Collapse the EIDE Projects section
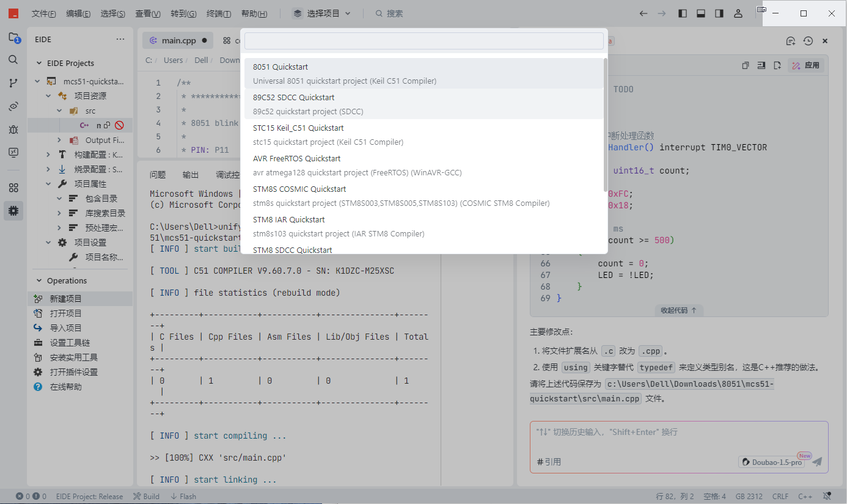The height and width of the screenshot is (504, 847). point(40,63)
